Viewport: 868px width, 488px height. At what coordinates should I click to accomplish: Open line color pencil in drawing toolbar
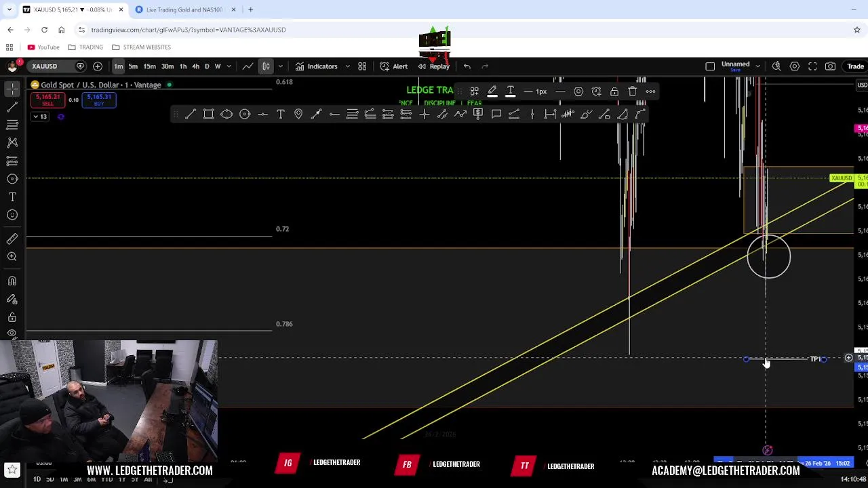(492, 91)
